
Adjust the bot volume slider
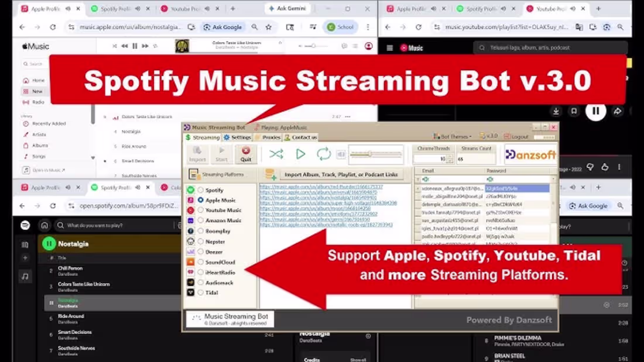click(x=375, y=154)
